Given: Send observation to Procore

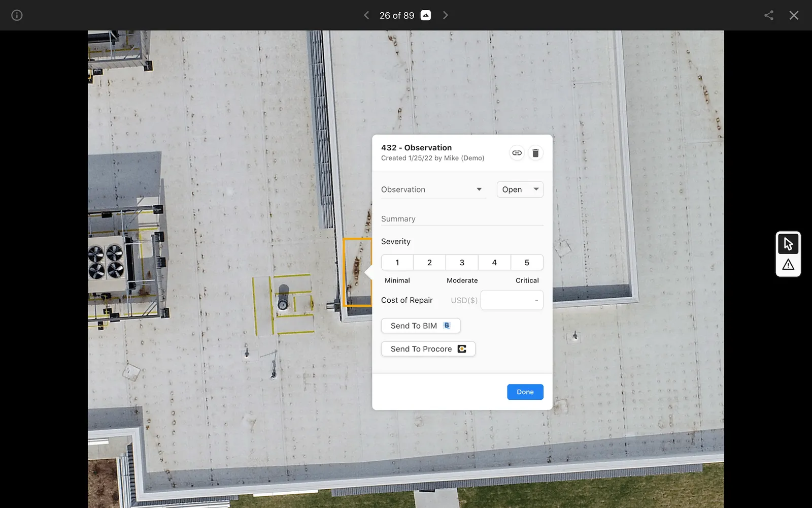Looking at the screenshot, I should coord(428,349).
